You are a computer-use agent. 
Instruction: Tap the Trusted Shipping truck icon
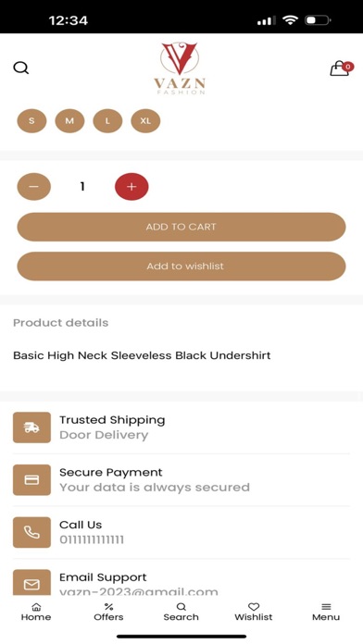tap(31, 427)
